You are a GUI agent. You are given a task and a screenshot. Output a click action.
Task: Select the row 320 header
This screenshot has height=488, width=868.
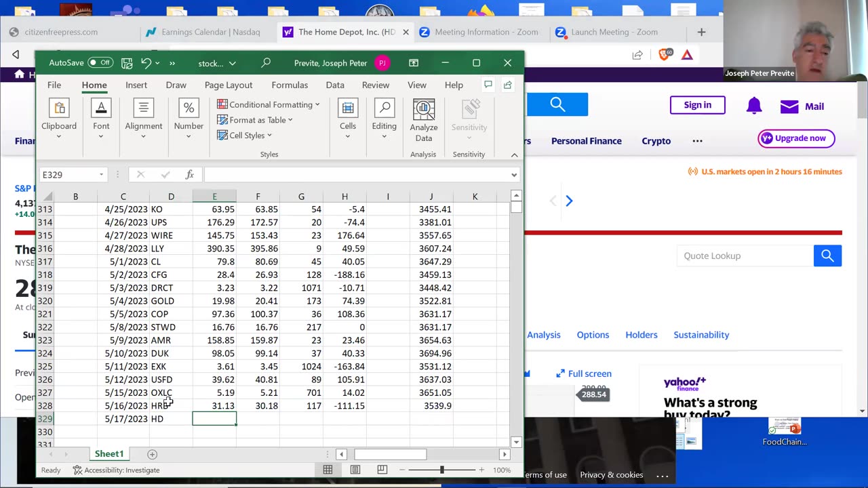(x=45, y=301)
